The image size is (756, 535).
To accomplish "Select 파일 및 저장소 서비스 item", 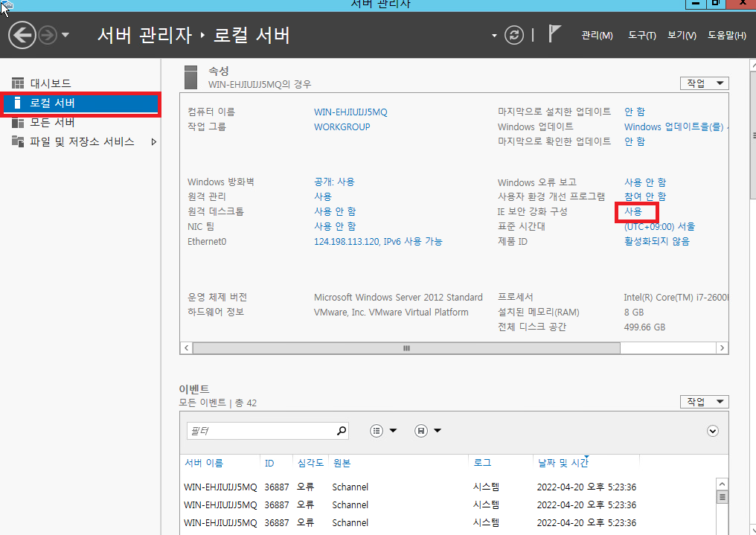I will click(80, 141).
